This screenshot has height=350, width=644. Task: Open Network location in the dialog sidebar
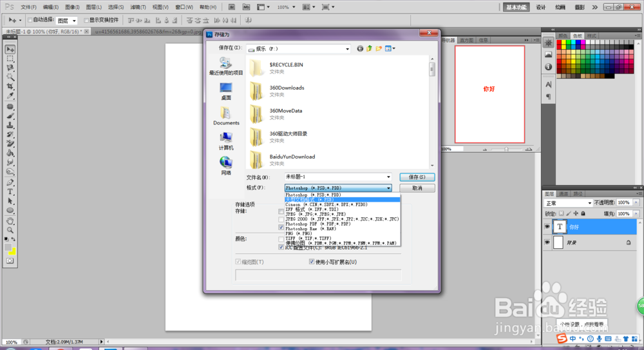pyautogui.click(x=226, y=166)
